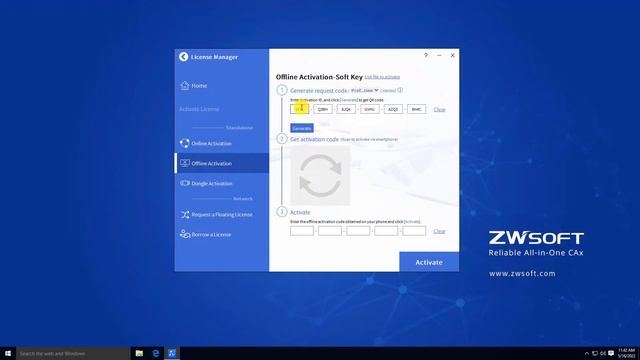Image resolution: width=640 pixels, height=360 pixels.
Task: Click the ZWSOFT app taskbar icon
Action: [172, 353]
